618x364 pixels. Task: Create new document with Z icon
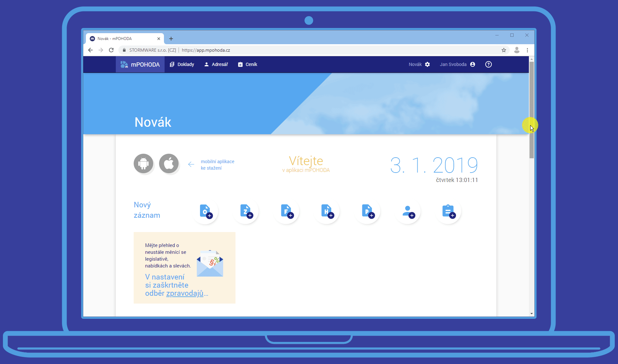[246, 211]
